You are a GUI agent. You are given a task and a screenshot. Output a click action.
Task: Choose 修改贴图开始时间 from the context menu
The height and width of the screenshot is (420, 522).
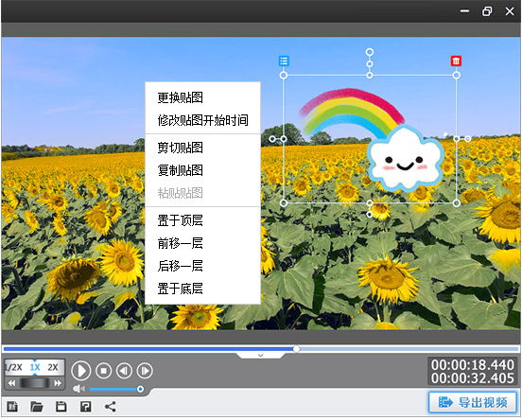pos(202,120)
